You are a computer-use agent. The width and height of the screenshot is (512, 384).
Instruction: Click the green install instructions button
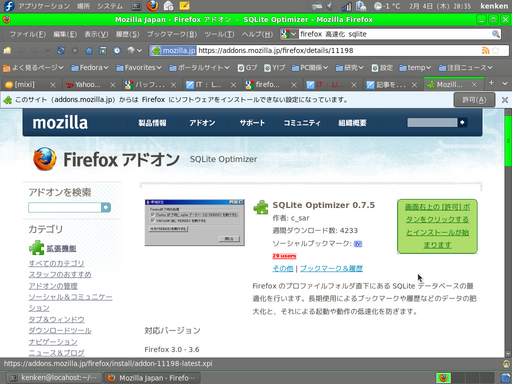tap(437, 226)
